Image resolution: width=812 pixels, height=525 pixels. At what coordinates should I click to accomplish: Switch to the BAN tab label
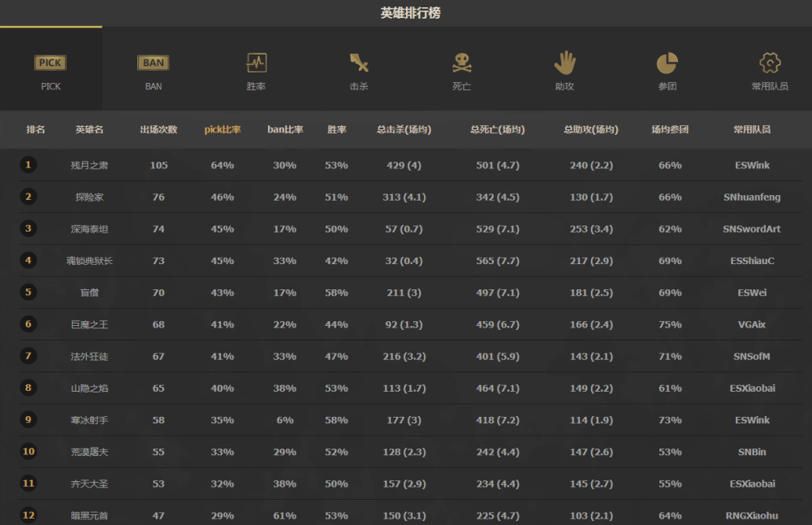click(x=153, y=86)
